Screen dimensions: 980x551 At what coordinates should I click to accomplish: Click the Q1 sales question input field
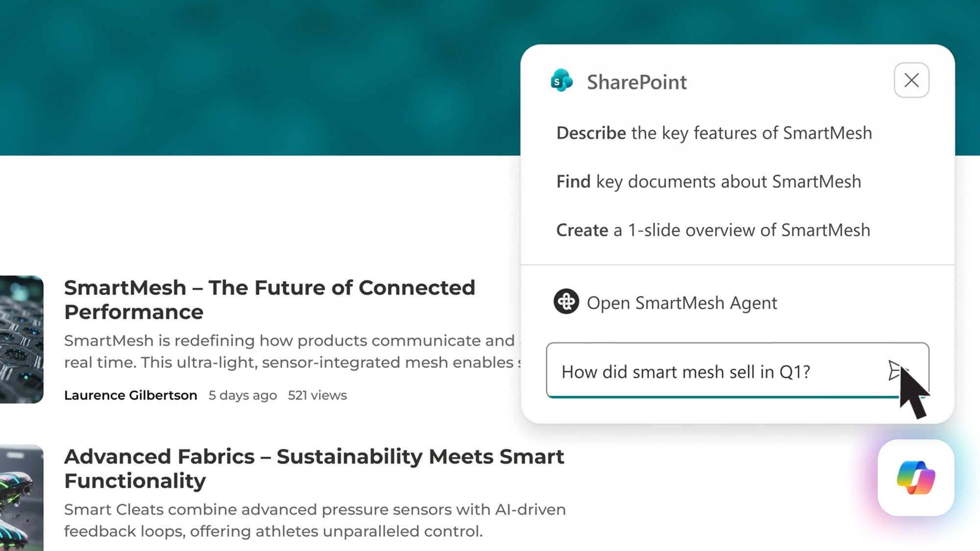click(x=715, y=372)
